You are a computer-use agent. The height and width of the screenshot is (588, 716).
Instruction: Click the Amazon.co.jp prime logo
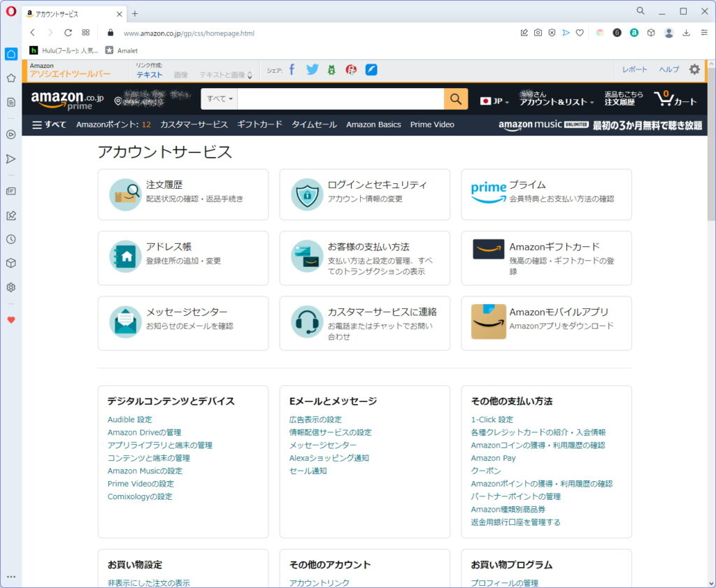67,100
